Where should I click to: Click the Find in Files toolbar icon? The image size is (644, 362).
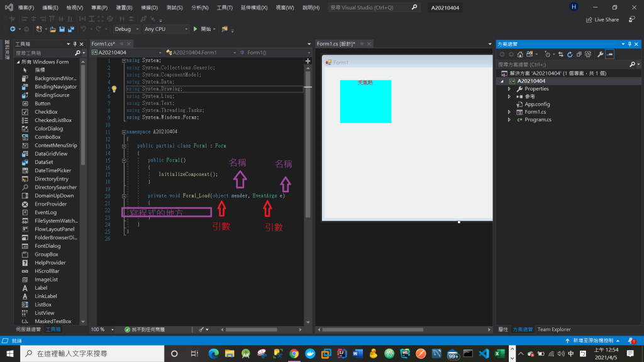tap(225, 29)
